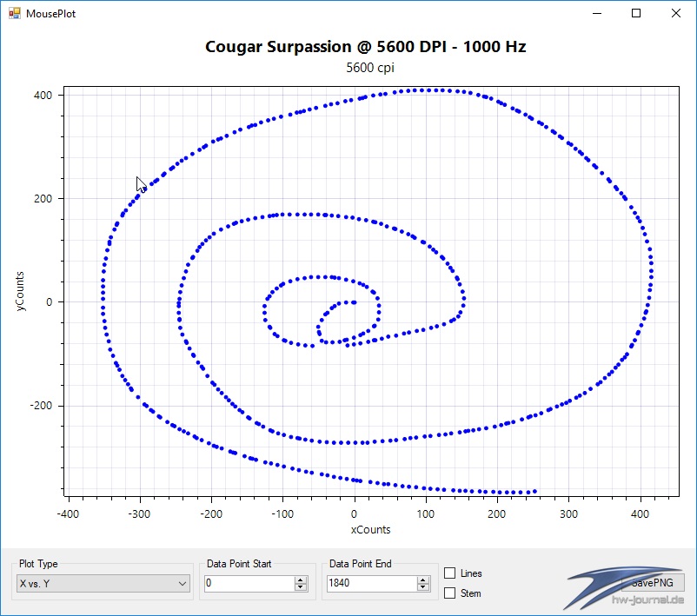Click the 5600 cpi subtitle
The image size is (697, 616).
coord(370,68)
